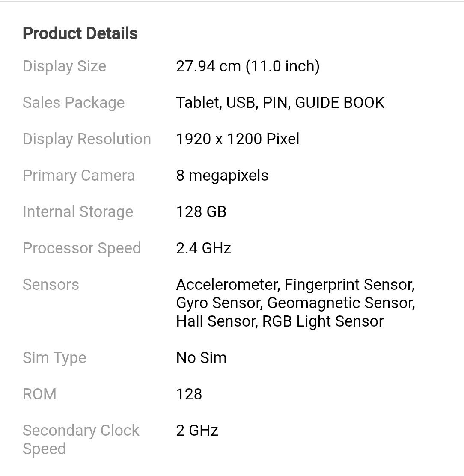
Task: Click the Processor Speed label
Action: [82, 248]
